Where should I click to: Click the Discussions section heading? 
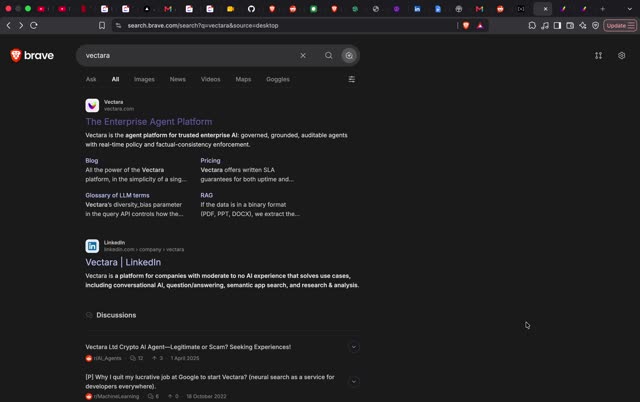116,315
